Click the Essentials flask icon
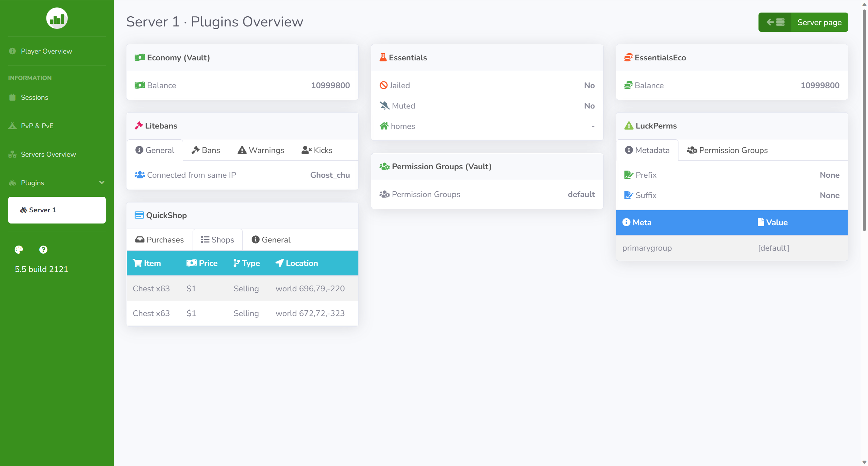 [x=383, y=58]
